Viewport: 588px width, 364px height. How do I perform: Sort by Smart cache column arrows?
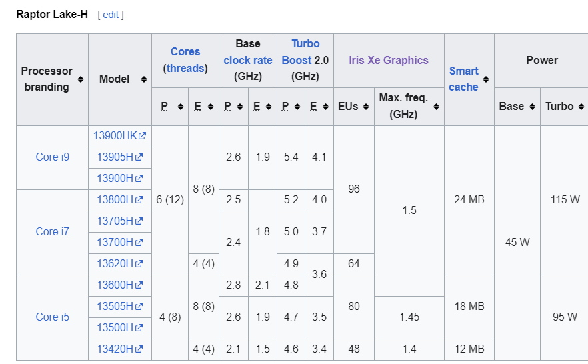click(x=486, y=79)
